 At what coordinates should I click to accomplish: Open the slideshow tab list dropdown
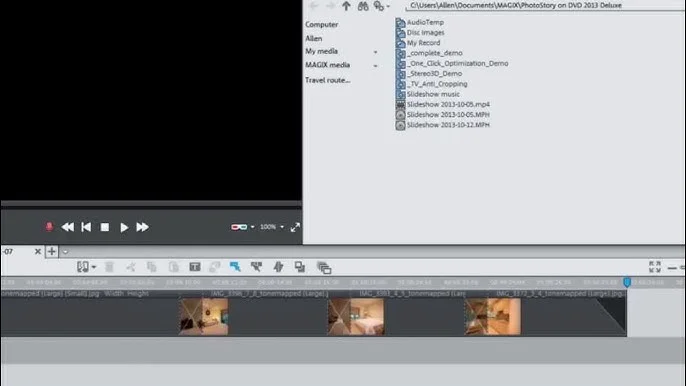tap(65, 252)
